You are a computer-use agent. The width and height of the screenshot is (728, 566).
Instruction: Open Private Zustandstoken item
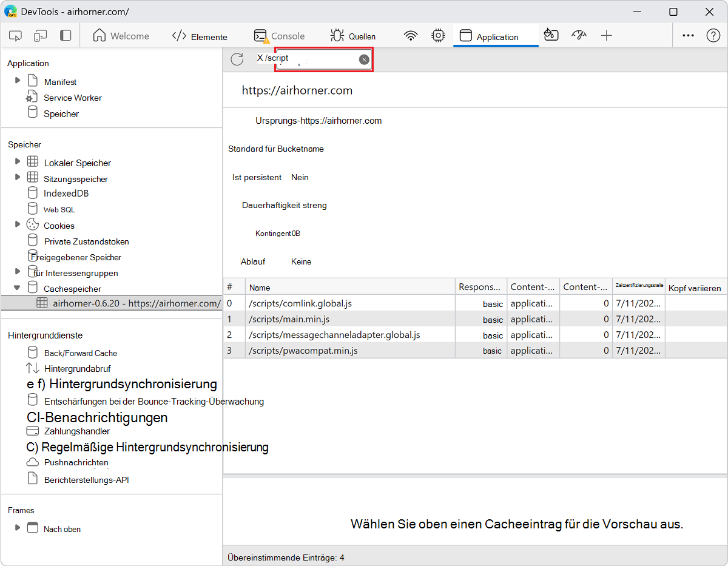(x=86, y=241)
